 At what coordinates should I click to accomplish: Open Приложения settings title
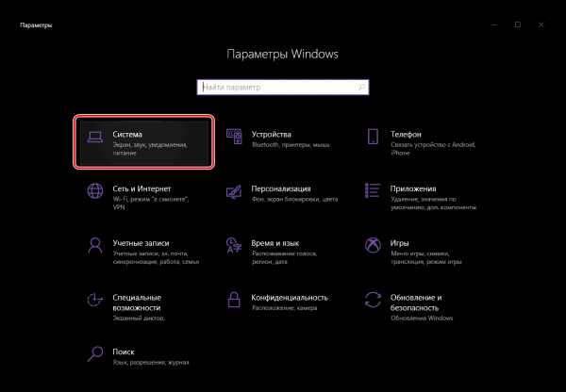tap(413, 188)
